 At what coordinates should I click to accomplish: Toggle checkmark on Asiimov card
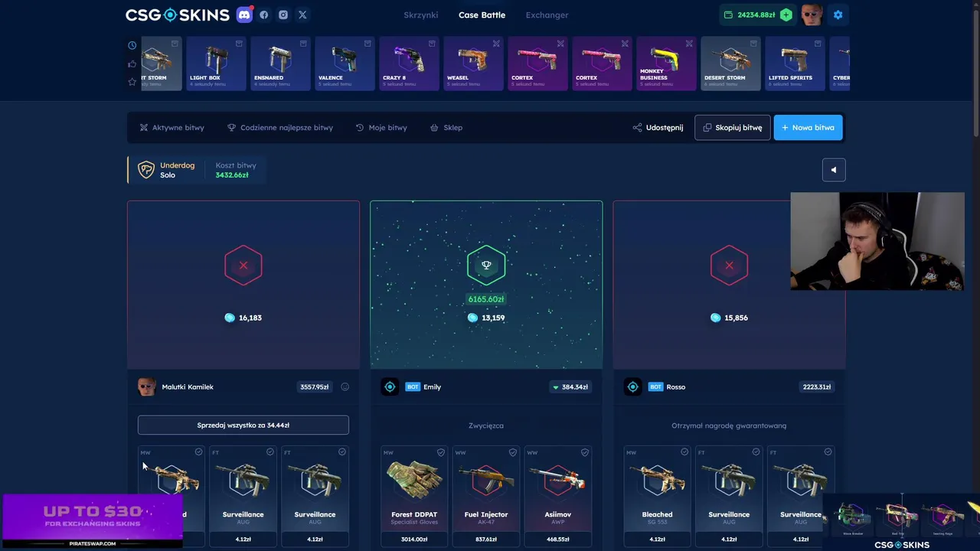585,452
